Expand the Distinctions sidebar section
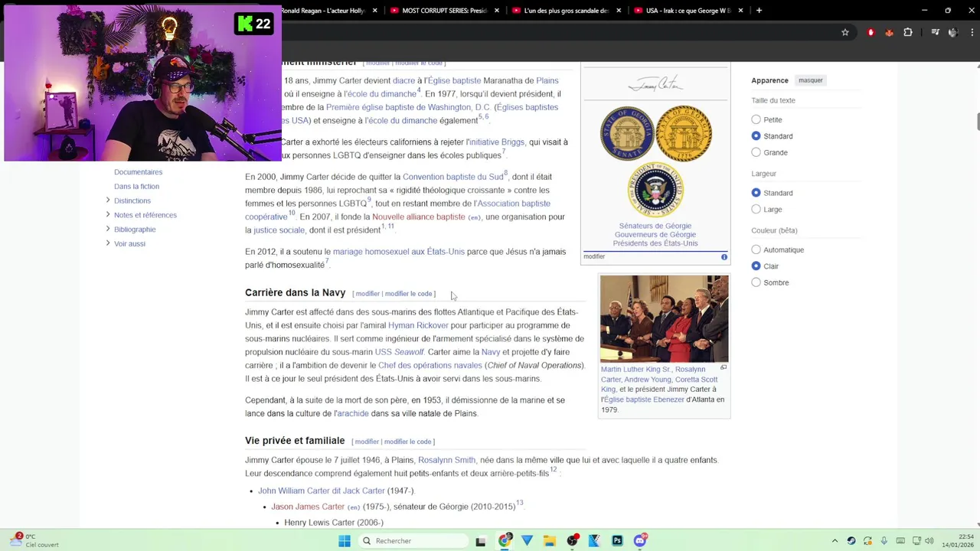980x551 pixels. coord(108,201)
